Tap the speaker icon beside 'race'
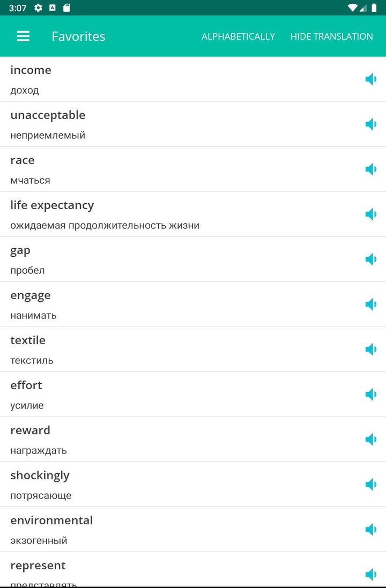This screenshot has width=386, height=588. [x=370, y=169]
